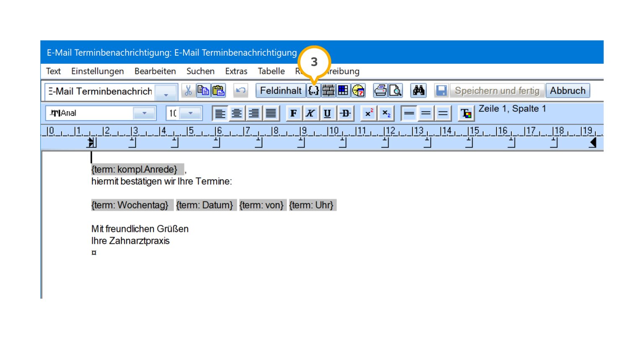Open the text color picker icon

point(466,114)
